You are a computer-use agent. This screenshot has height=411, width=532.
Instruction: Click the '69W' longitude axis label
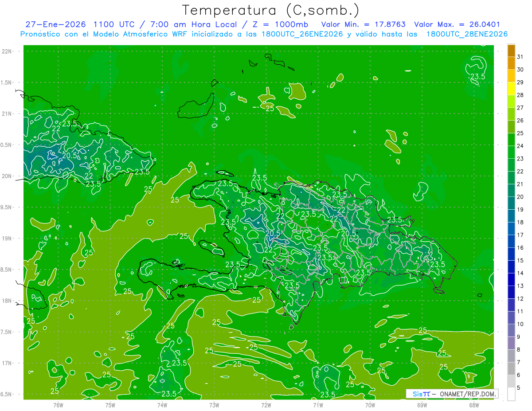[422, 405]
